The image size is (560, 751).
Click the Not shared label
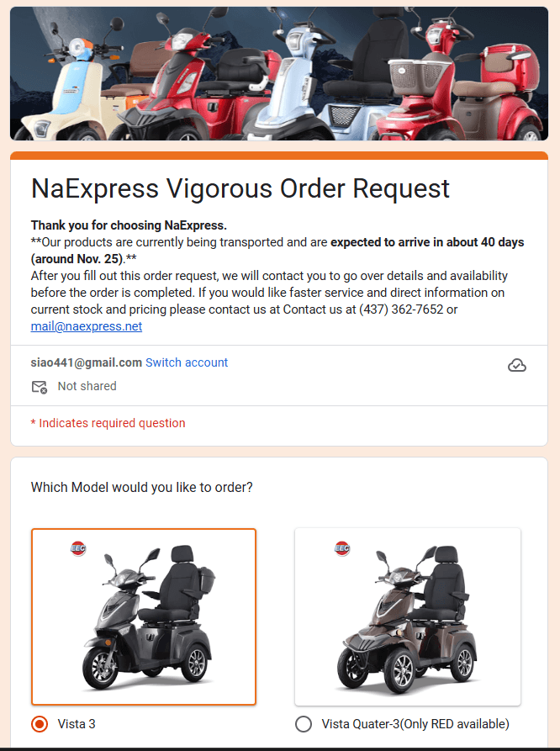[87, 386]
